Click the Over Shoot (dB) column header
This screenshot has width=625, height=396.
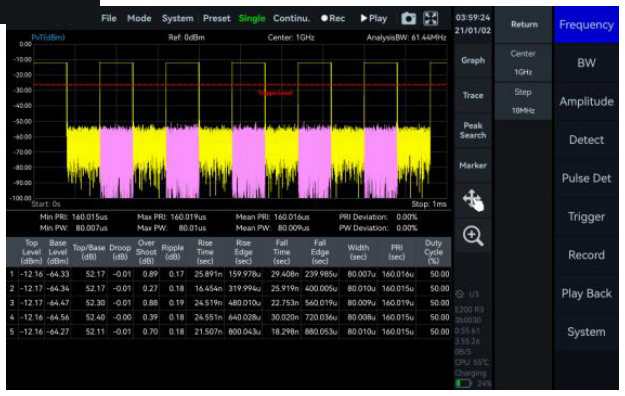click(146, 252)
